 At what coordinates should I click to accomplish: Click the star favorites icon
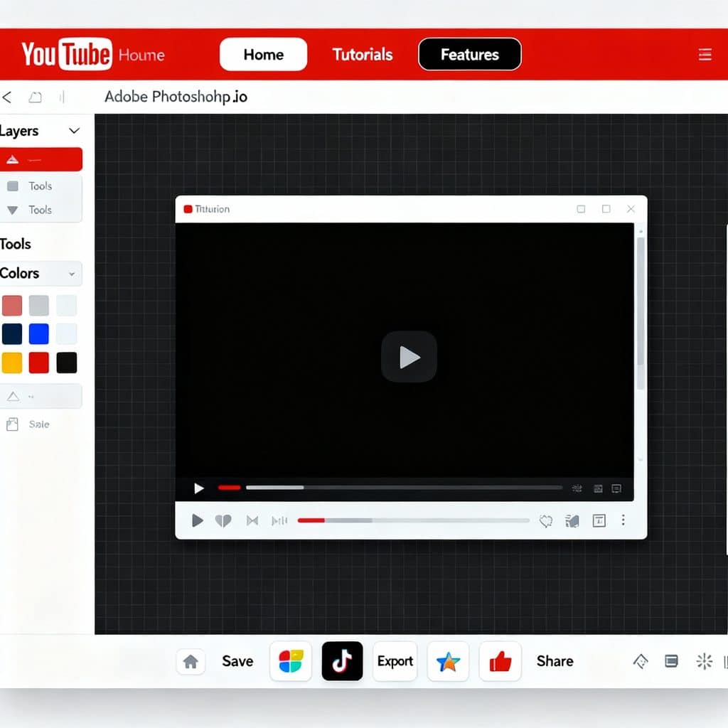point(448,661)
